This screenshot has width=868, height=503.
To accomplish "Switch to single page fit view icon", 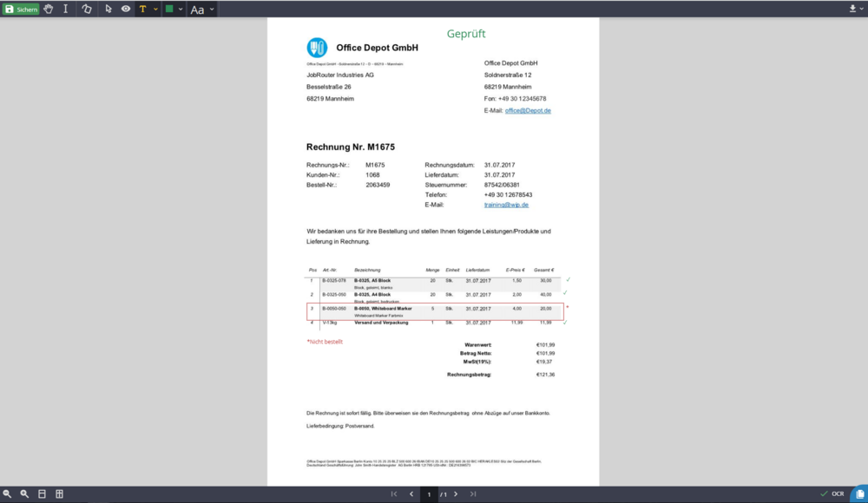I will [x=42, y=493].
